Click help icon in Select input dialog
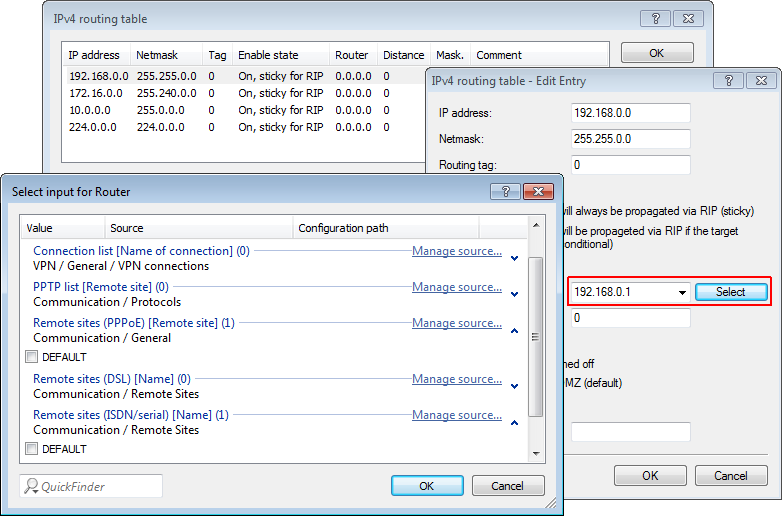The width and height of the screenshot is (782, 516). pyautogui.click(x=506, y=191)
